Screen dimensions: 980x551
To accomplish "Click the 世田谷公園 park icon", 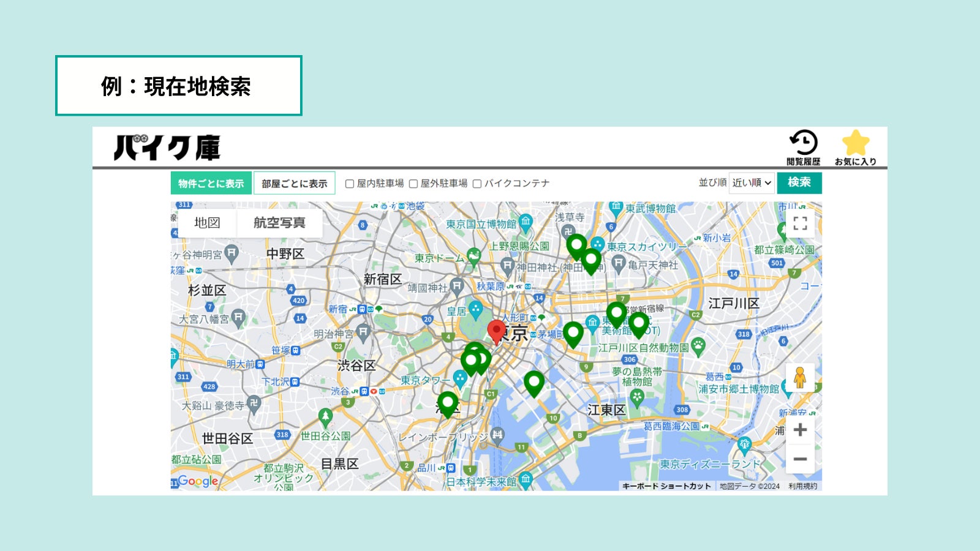I will 325,418.
